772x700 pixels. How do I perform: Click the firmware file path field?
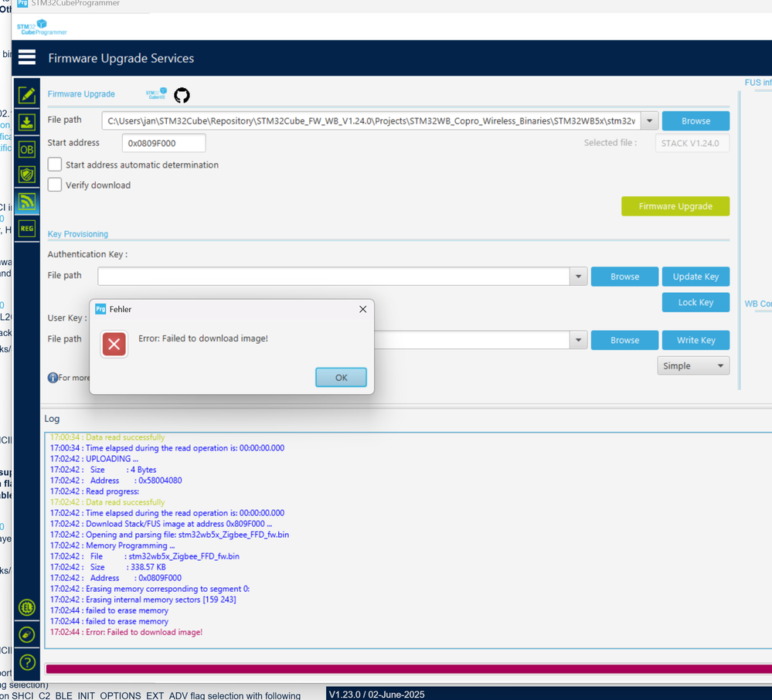pos(372,121)
